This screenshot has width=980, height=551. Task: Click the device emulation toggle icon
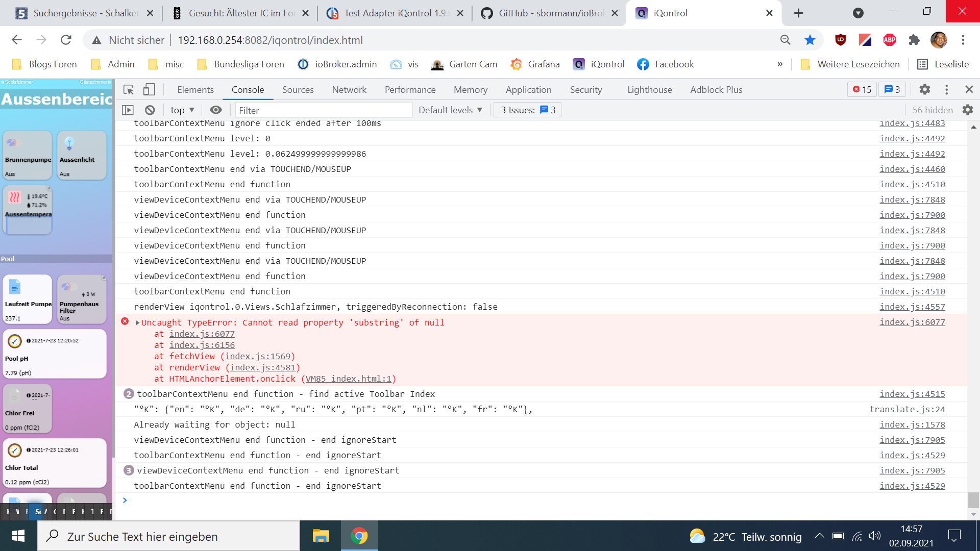(149, 89)
